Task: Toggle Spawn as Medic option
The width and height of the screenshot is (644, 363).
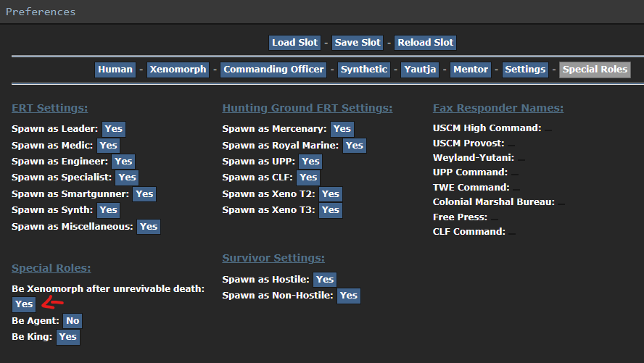Action: pos(108,145)
